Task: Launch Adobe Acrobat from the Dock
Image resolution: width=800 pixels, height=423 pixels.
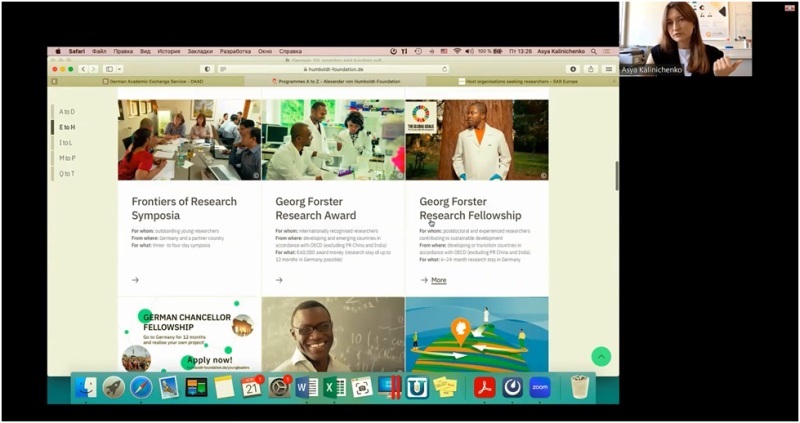Action: 485,388
